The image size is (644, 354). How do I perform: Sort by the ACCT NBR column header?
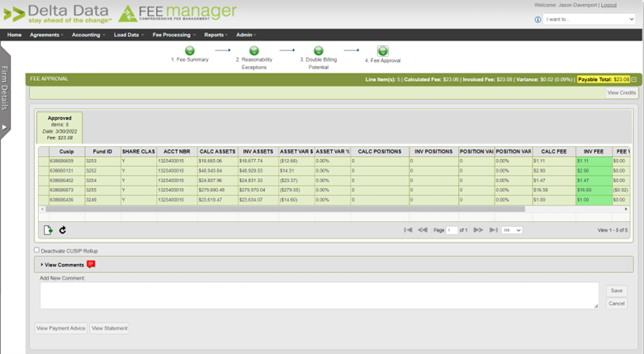177,152
